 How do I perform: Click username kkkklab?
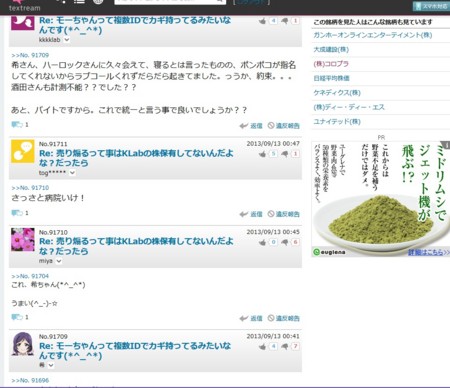[50, 40]
